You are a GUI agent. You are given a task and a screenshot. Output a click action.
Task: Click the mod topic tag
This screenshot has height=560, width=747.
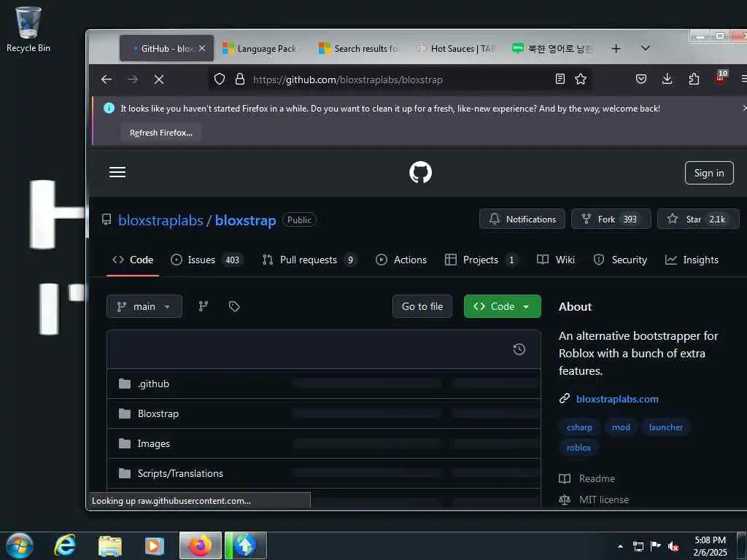pyautogui.click(x=621, y=427)
